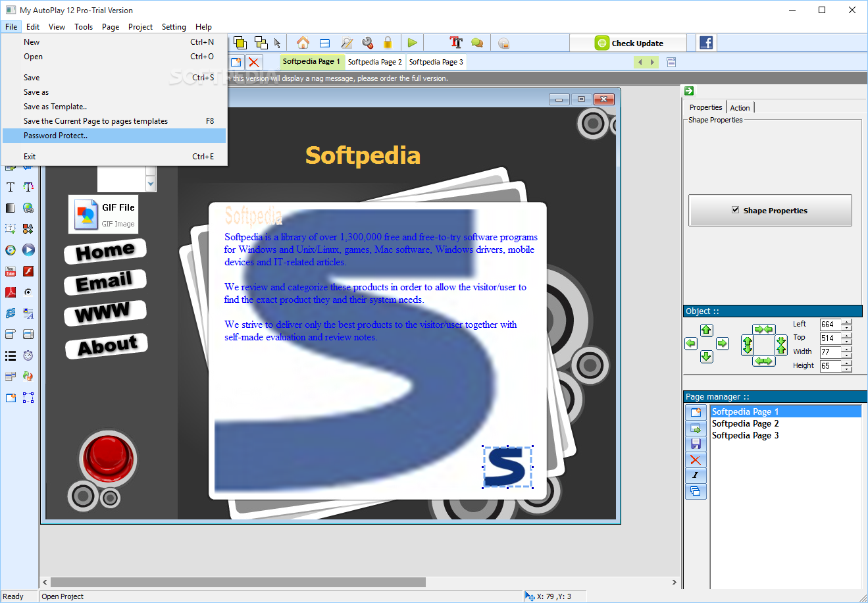The image size is (868, 603).
Task: Click the GIF File thumbnail on canvas
Action: [103, 214]
